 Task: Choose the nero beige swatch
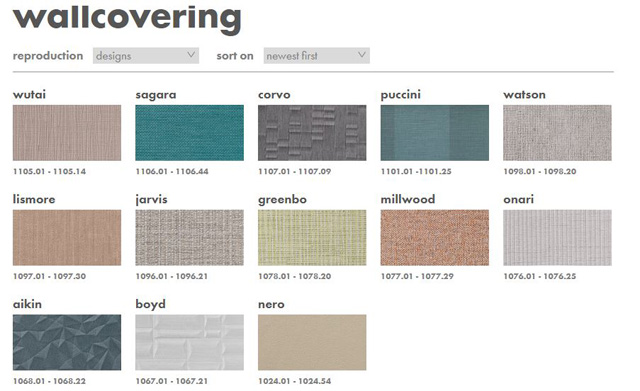click(x=312, y=342)
